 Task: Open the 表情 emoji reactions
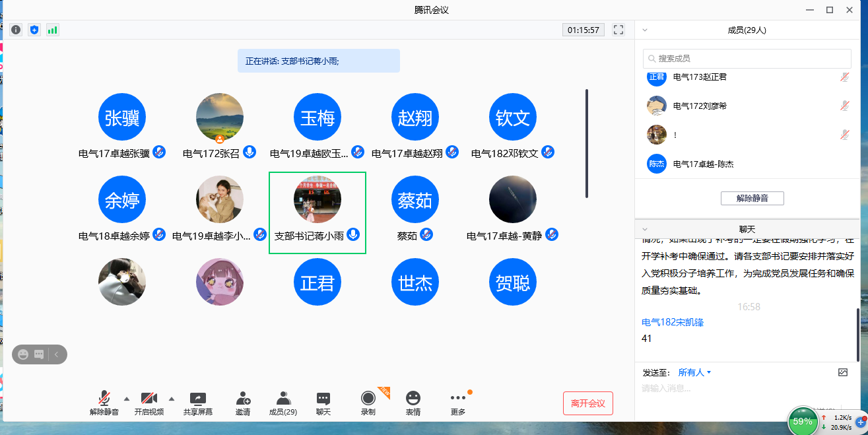click(x=413, y=403)
